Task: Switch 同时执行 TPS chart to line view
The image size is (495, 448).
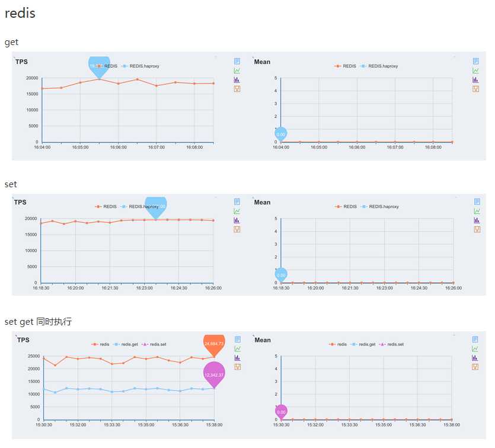Action: (238, 348)
